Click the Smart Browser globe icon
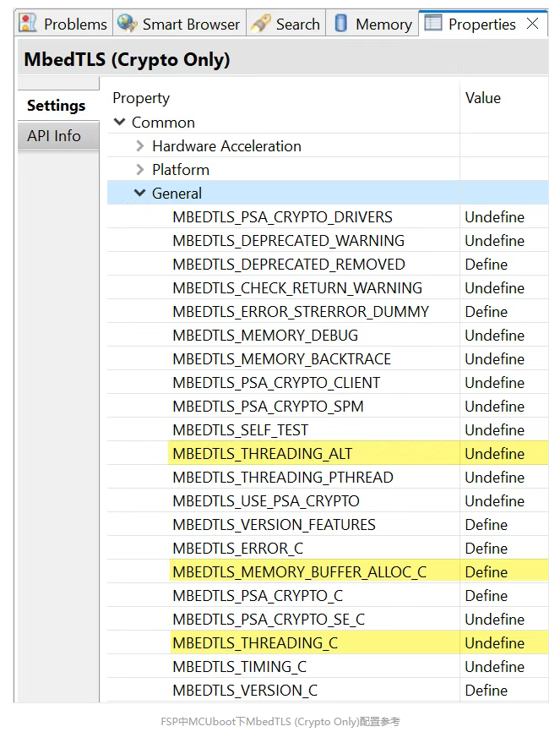 pyautogui.click(x=127, y=23)
